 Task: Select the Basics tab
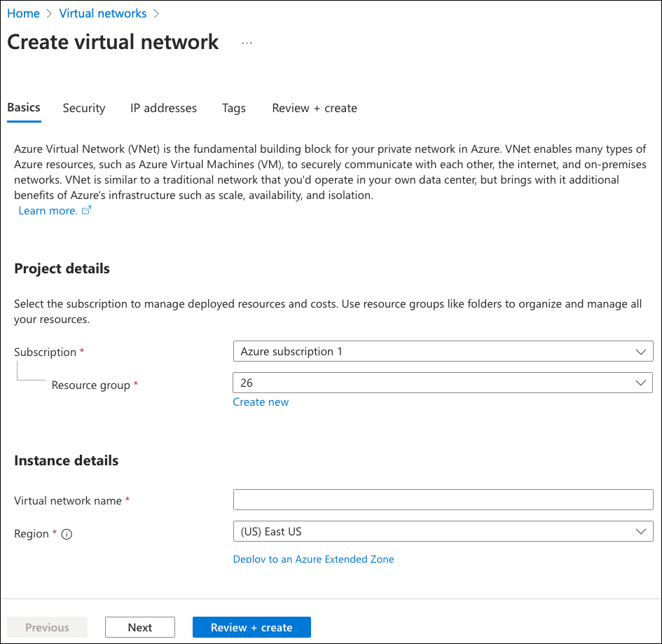tap(24, 108)
